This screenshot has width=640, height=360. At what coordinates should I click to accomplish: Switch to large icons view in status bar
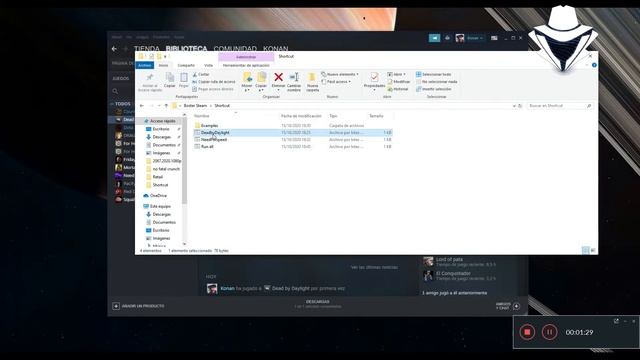pos(593,250)
